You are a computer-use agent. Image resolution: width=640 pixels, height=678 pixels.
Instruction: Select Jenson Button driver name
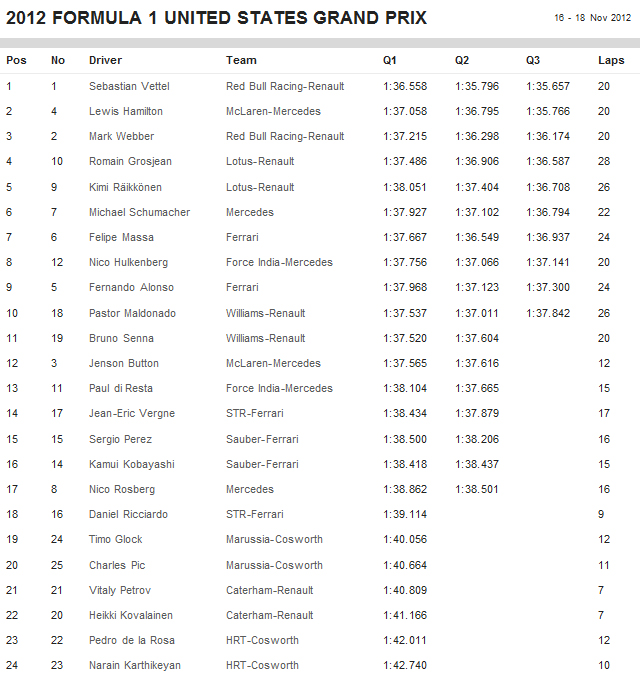(x=123, y=363)
